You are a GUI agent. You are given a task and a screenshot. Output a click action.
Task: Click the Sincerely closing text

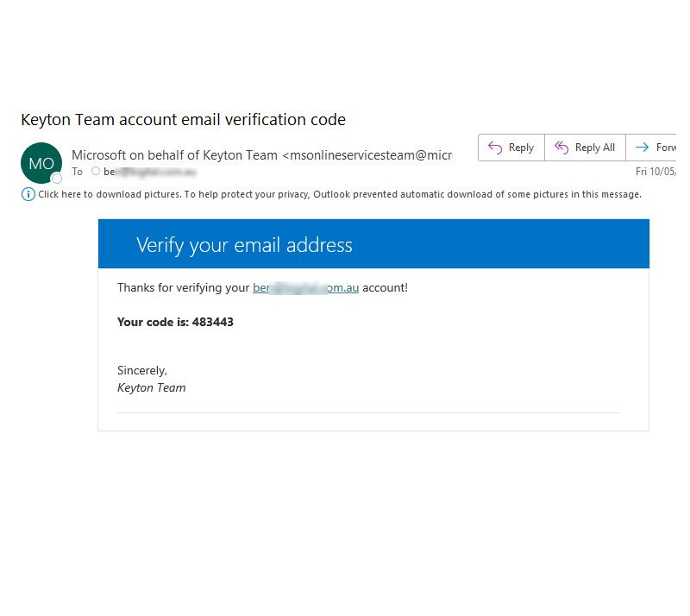[142, 370]
